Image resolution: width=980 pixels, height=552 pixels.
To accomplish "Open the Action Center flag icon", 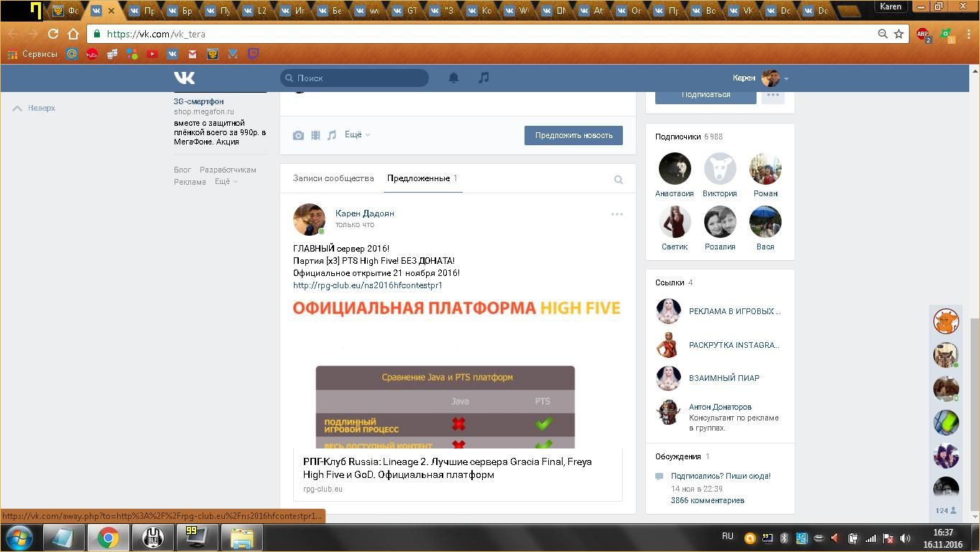I will pyautogui.click(x=888, y=538).
